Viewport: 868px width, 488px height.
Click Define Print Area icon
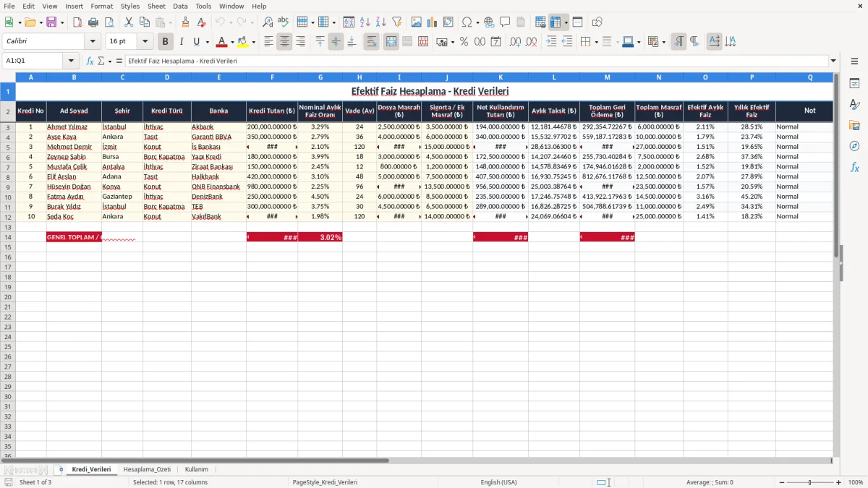click(x=540, y=22)
